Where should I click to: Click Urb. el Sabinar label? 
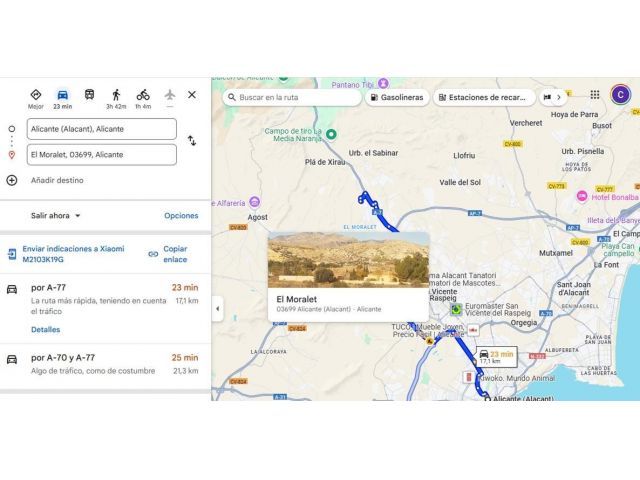tap(373, 153)
